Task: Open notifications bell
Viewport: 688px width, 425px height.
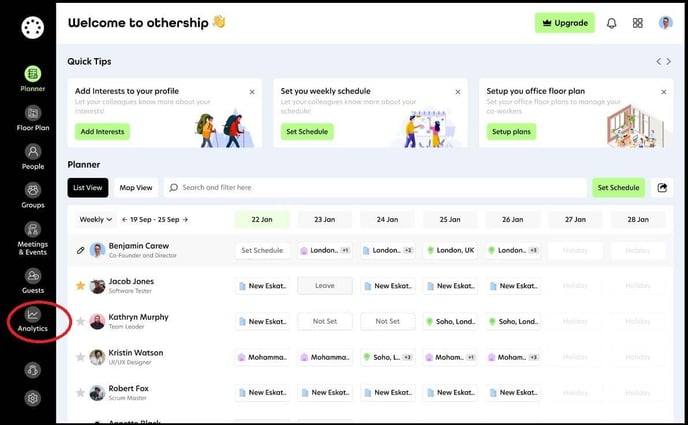Action: [611, 23]
